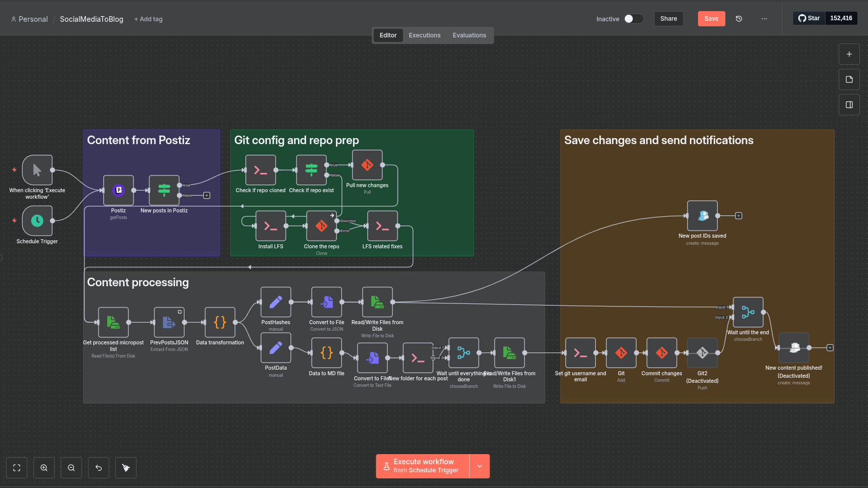Image resolution: width=868 pixels, height=488 pixels.
Task: Open the Data transformation node
Action: [220, 322]
